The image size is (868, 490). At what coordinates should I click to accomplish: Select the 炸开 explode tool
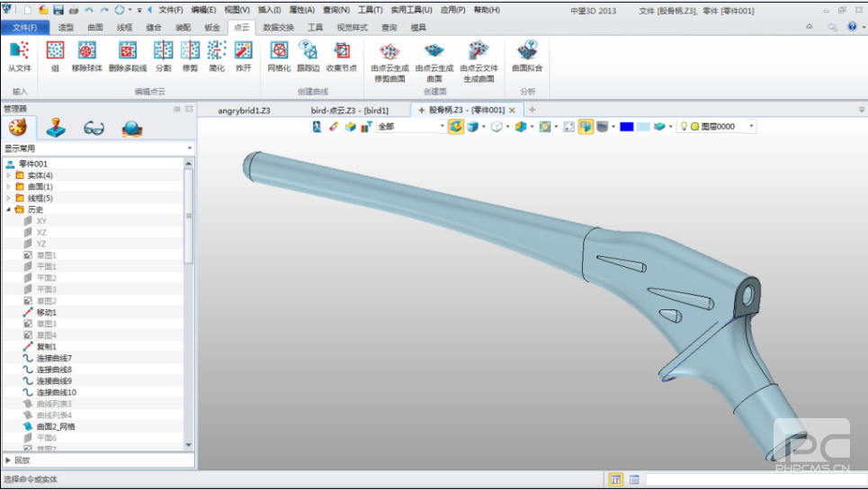click(x=243, y=54)
